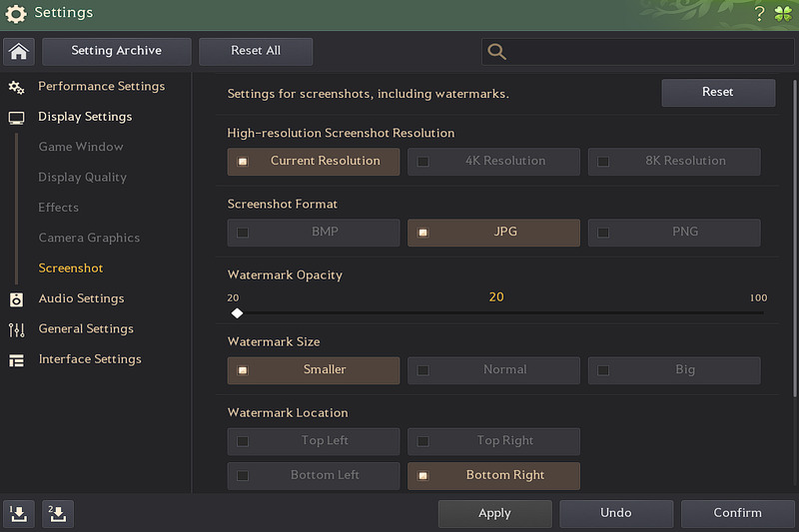The image size is (799, 532).
Task: Click the preset 2 download icon
Action: coord(58,514)
